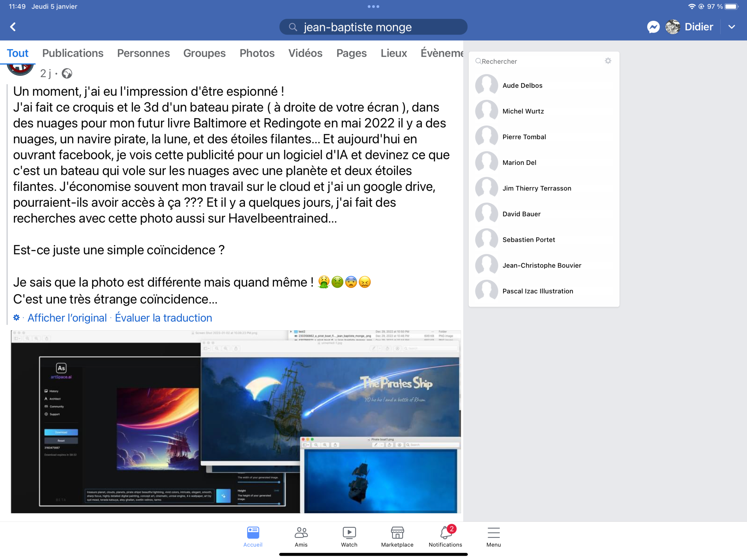Image resolution: width=747 pixels, height=560 pixels.
Task: Click the translation settings gear icon
Action: pos(16,317)
